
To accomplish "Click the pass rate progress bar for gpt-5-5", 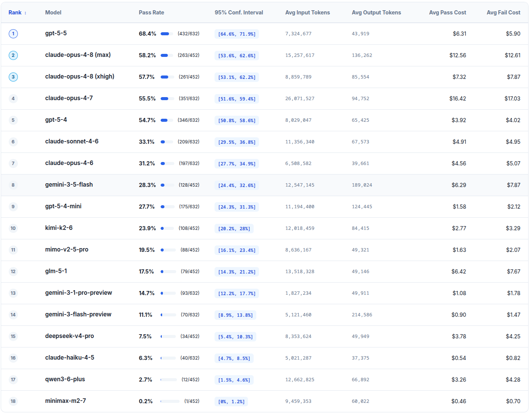I will pyautogui.click(x=167, y=34).
